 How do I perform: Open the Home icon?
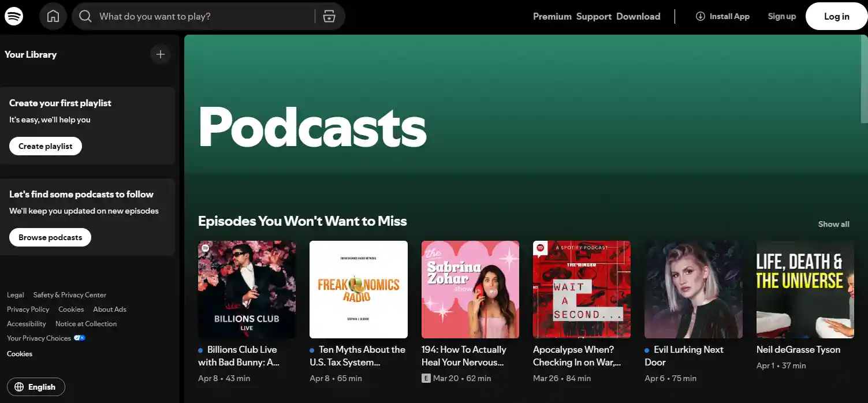[53, 16]
